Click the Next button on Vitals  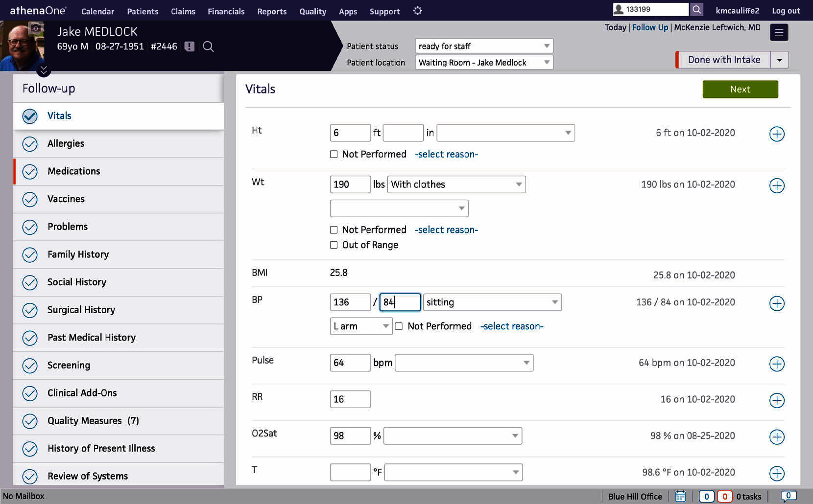click(x=740, y=89)
